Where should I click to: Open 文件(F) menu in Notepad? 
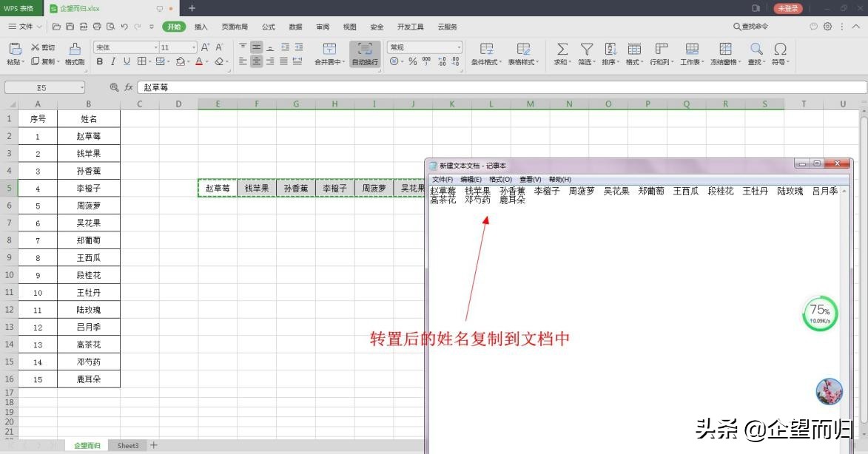click(443, 179)
